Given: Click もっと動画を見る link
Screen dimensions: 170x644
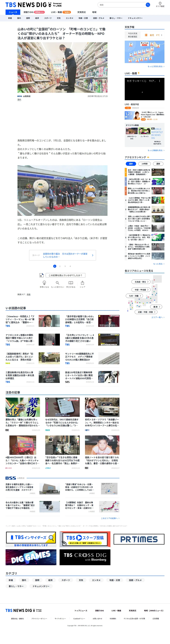Looking at the screenshot, I should pyautogui.click(x=156, y=151).
